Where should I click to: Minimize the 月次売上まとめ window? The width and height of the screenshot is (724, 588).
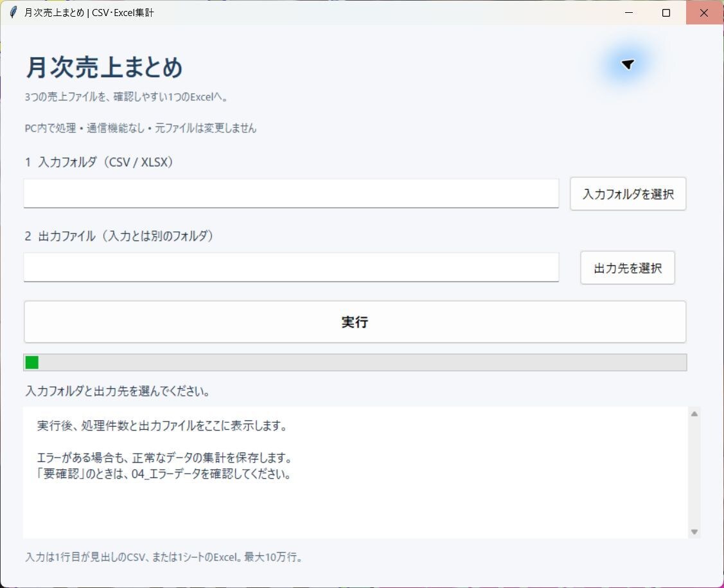628,12
